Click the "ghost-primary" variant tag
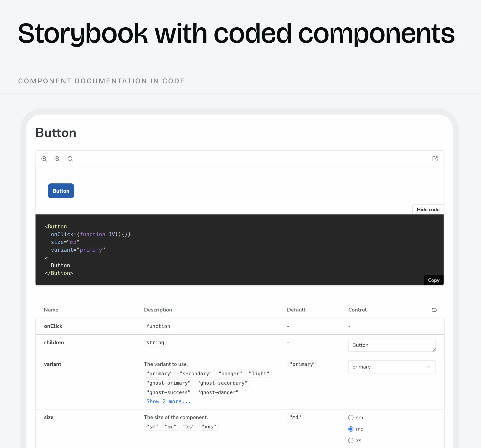This screenshot has width=481, height=448. pyautogui.click(x=168, y=383)
